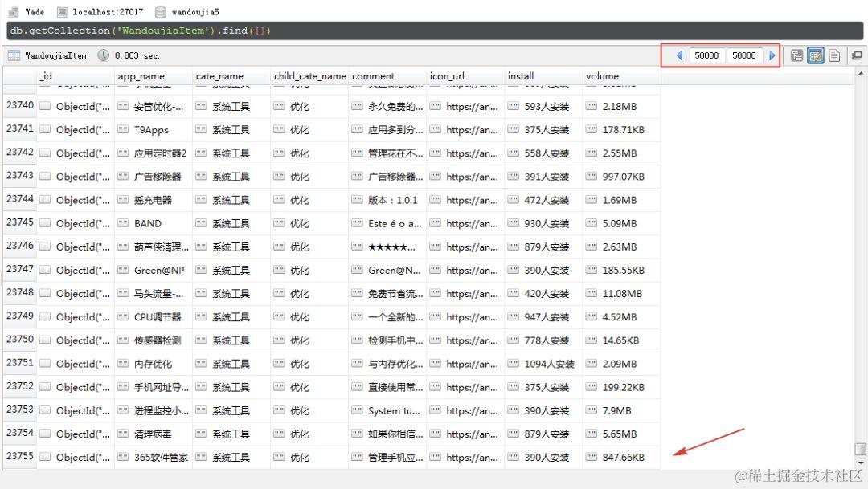This screenshot has width=868, height=489.
Task: Click the localhost:27017 server icon
Action: click(62, 11)
